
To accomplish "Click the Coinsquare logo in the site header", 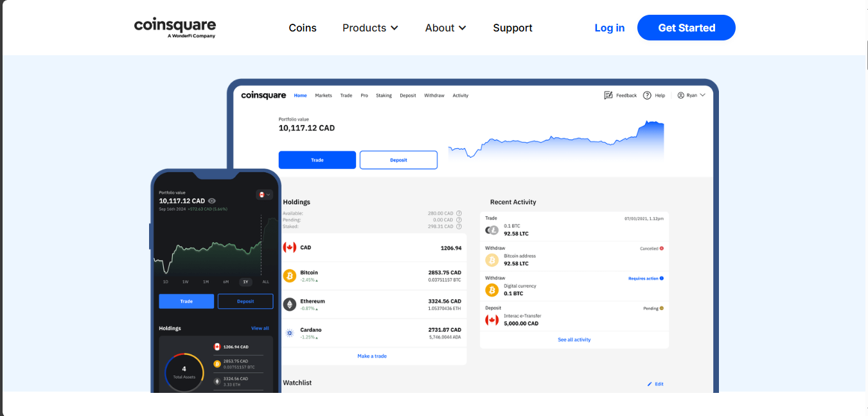I will coord(175,28).
